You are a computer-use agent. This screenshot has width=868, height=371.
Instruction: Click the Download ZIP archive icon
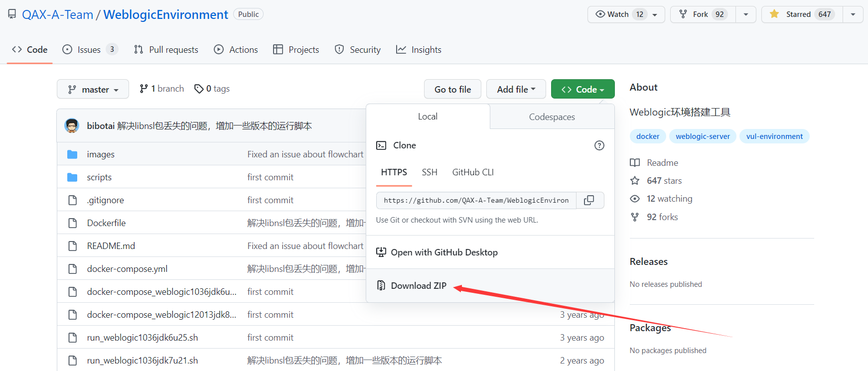pyautogui.click(x=381, y=285)
